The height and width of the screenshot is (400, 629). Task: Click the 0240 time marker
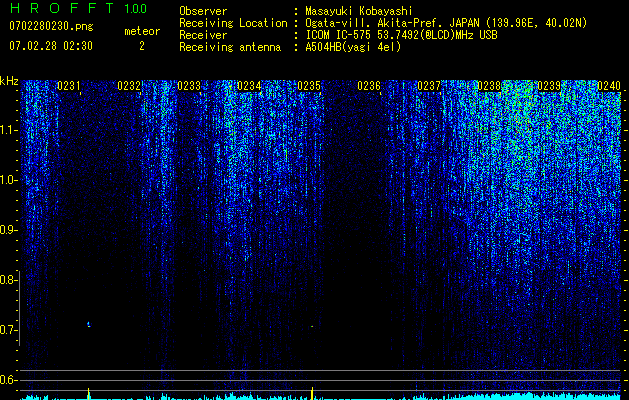point(609,86)
